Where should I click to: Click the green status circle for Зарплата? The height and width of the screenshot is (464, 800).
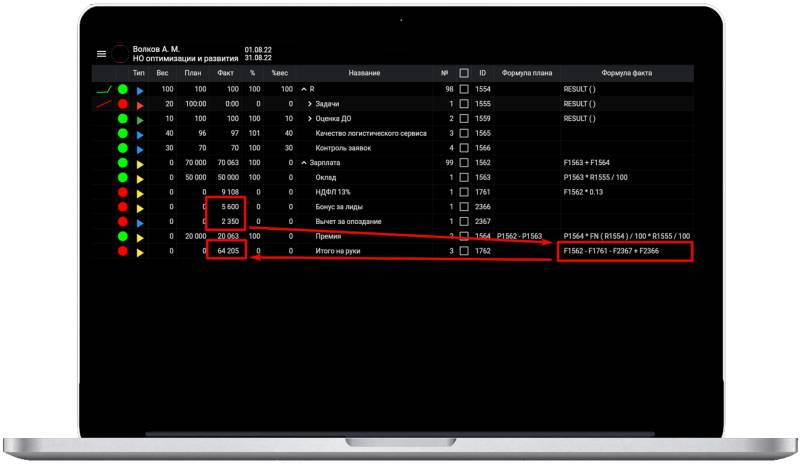[x=123, y=163]
